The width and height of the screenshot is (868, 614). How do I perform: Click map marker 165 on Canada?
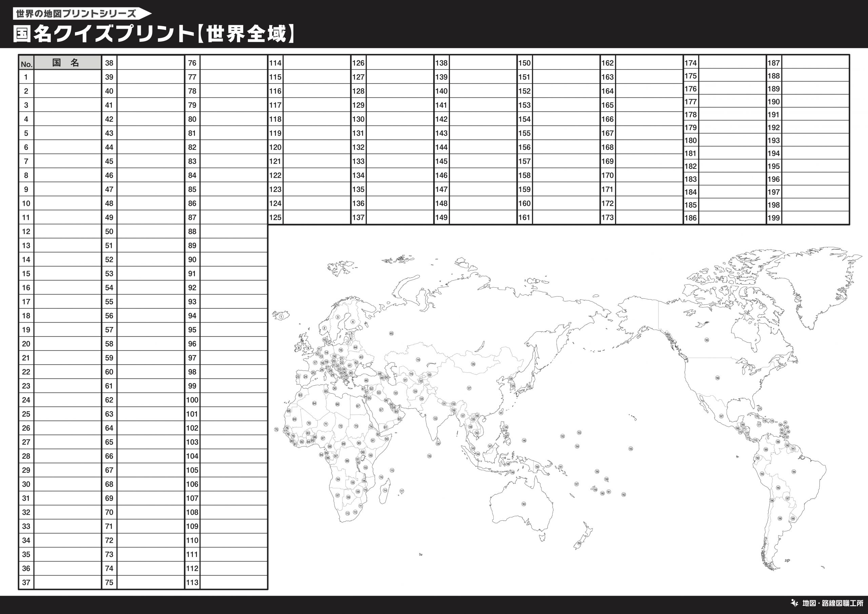(x=707, y=340)
